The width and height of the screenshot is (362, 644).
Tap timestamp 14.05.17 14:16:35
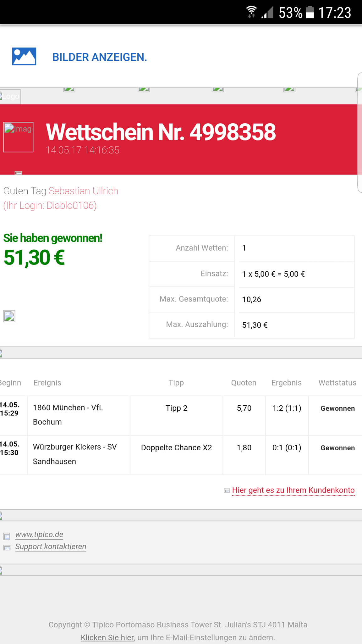coord(82,150)
